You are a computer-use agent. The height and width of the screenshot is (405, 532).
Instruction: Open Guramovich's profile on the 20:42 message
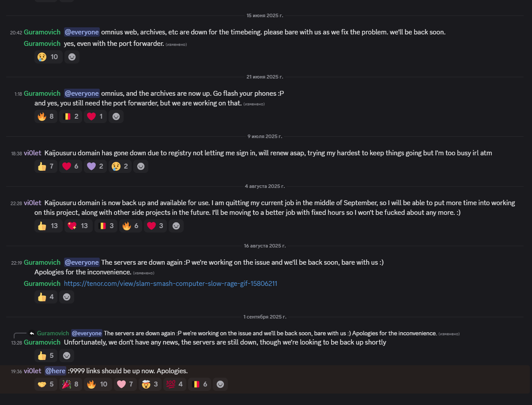tap(42, 32)
